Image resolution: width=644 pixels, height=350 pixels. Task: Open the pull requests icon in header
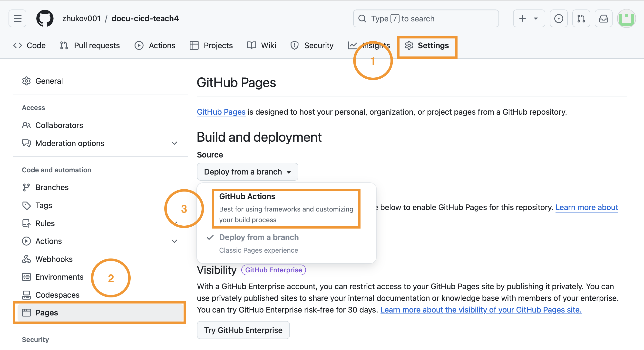click(581, 18)
